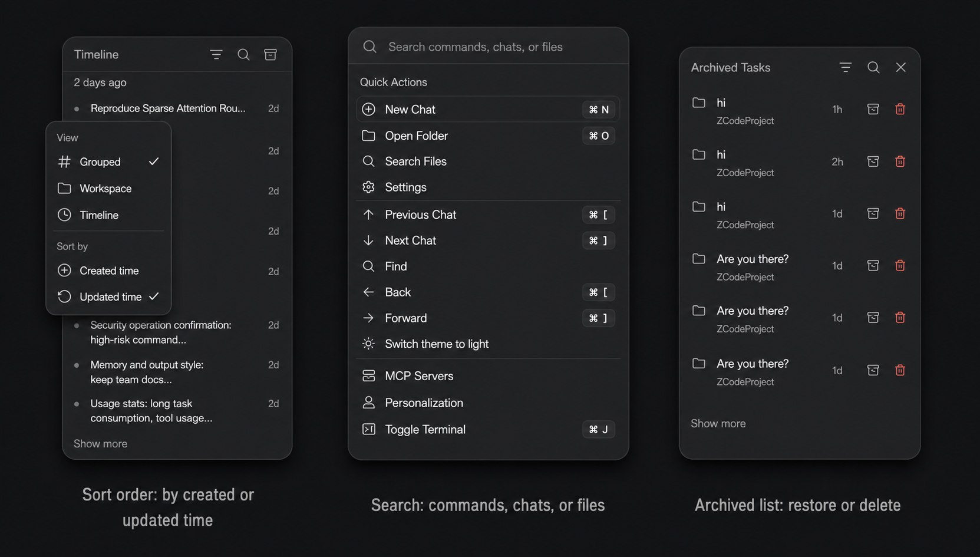Open MCP Servers command
The width and height of the screenshot is (980, 557).
tap(488, 376)
